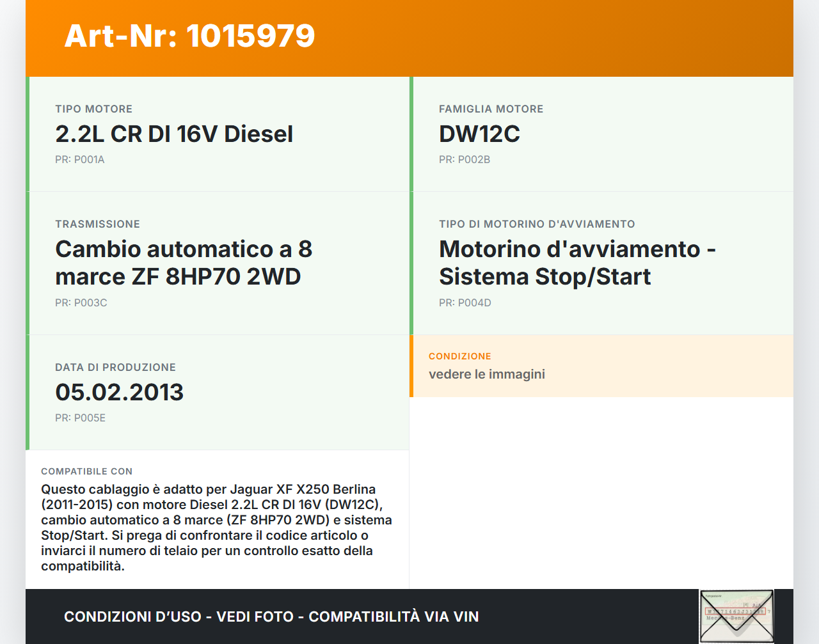
Task: Click the 2.2L CR DI 16V Diesel value
Action: (174, 134)
